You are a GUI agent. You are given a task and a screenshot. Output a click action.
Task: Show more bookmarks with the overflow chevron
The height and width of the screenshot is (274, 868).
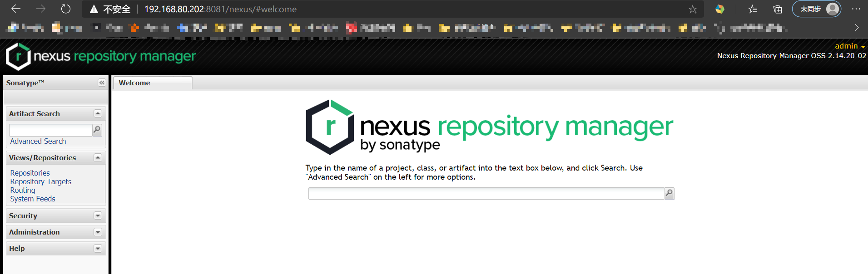857,28
